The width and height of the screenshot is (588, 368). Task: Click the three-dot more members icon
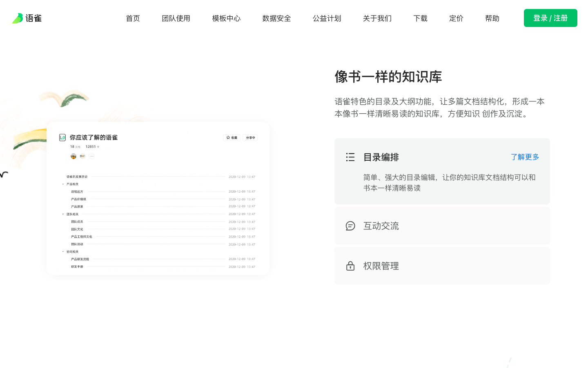tap(91, 156)
